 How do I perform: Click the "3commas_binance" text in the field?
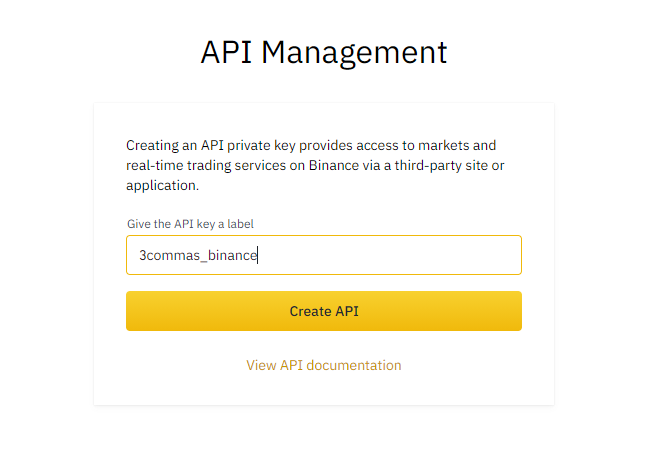(x=198, y=255)
